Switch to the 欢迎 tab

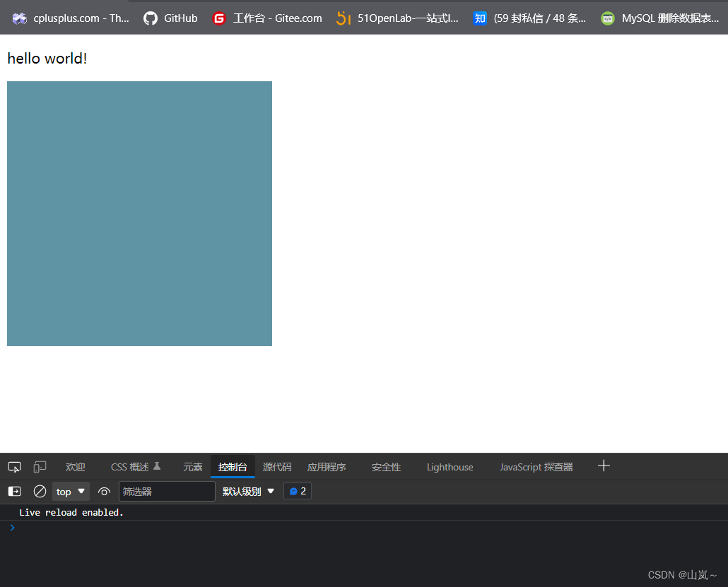(x=75, y=467)
